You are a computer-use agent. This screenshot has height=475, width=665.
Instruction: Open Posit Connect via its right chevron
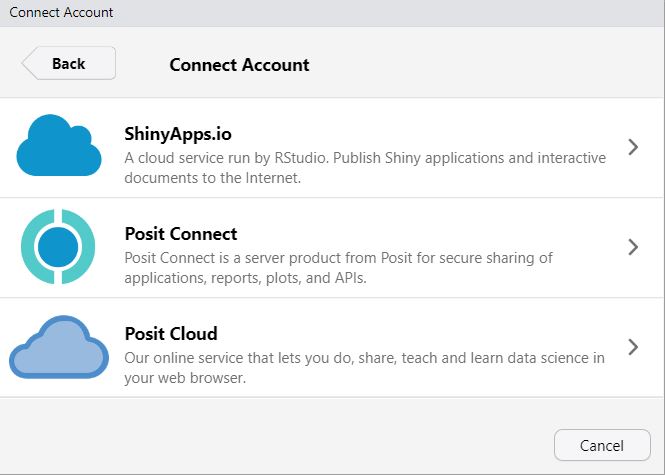(632, 247)
